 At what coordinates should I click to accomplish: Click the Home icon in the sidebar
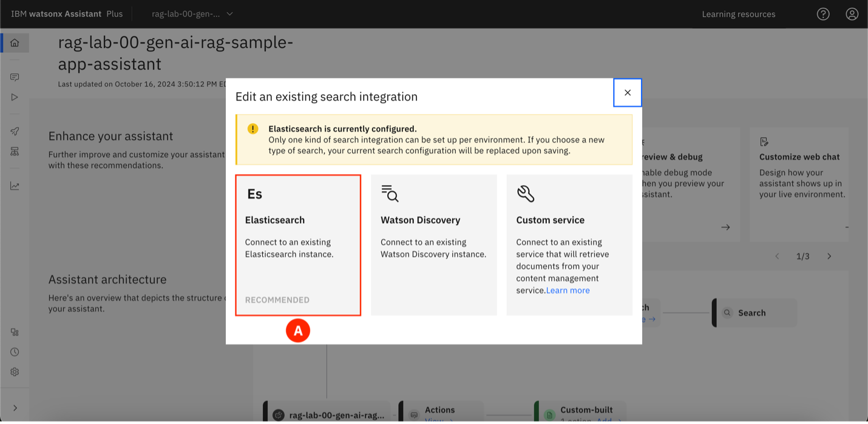click(x=15, y=43)
